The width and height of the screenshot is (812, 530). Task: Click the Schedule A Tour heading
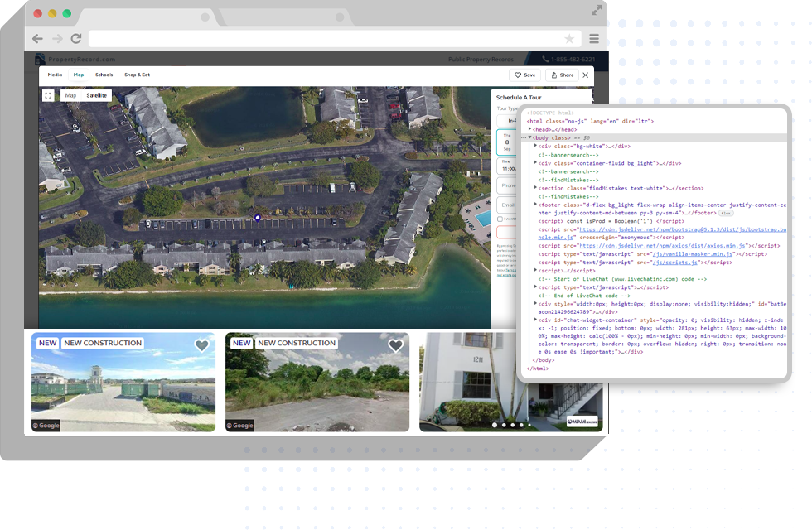[519, 98]
